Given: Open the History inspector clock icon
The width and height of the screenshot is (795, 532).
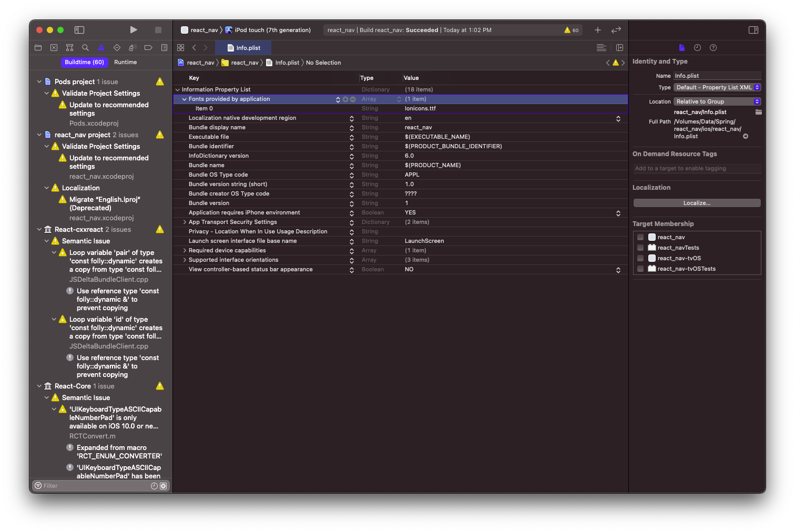Looking at the screenshot, I should (x=697, y=48).
